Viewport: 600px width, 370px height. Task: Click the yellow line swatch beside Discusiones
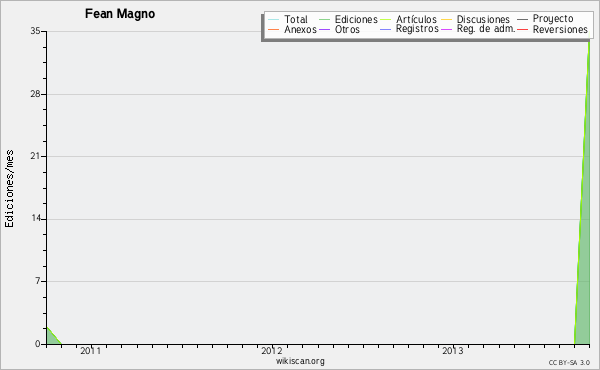pyautogui.click(x=447, y=20)
